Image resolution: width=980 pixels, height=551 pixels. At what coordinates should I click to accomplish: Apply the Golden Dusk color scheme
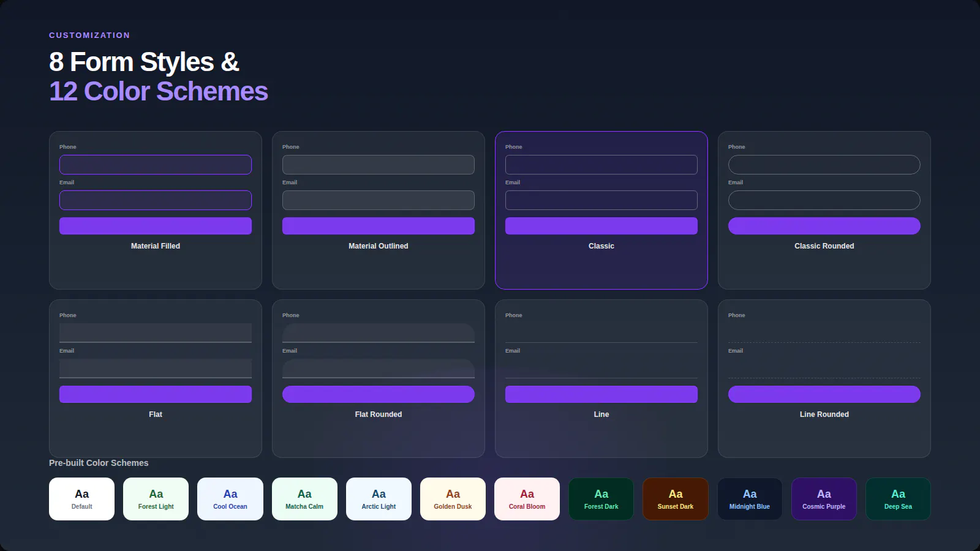[x=453, y=499]
